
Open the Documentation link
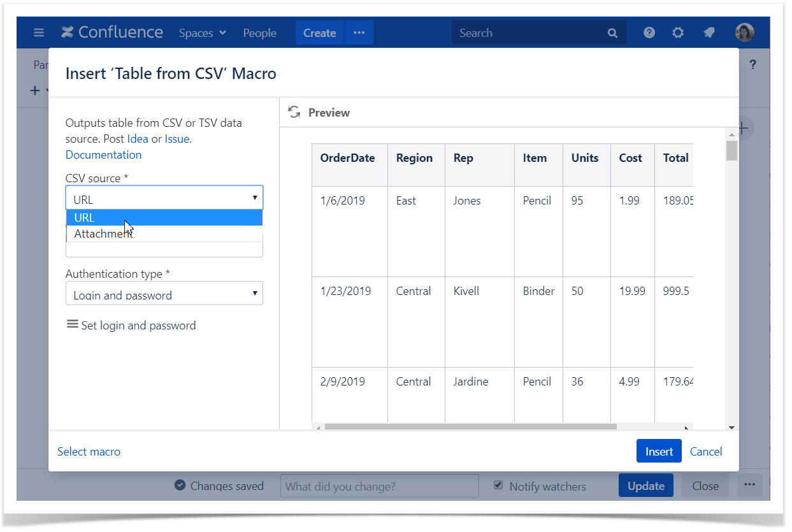tap(104, 155)
